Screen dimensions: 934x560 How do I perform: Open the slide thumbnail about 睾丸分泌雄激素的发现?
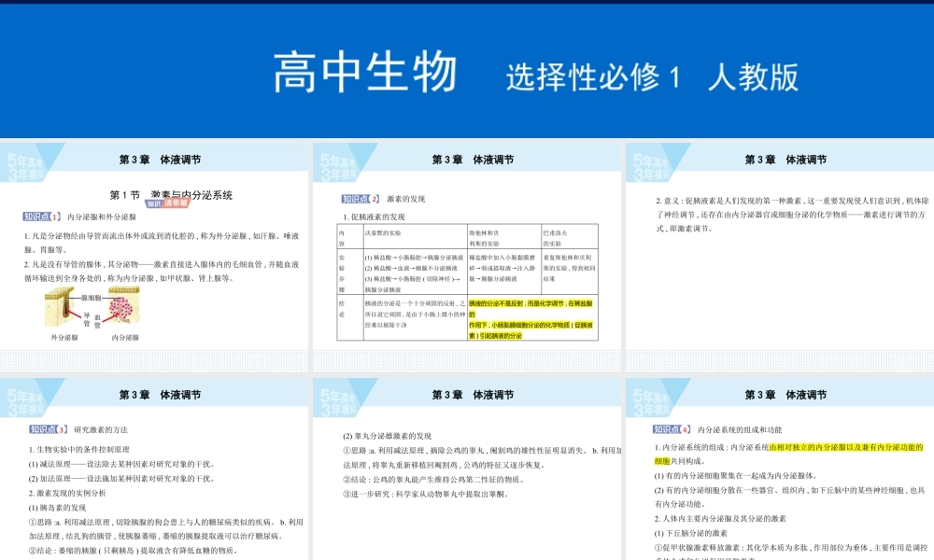pos(467,469)
